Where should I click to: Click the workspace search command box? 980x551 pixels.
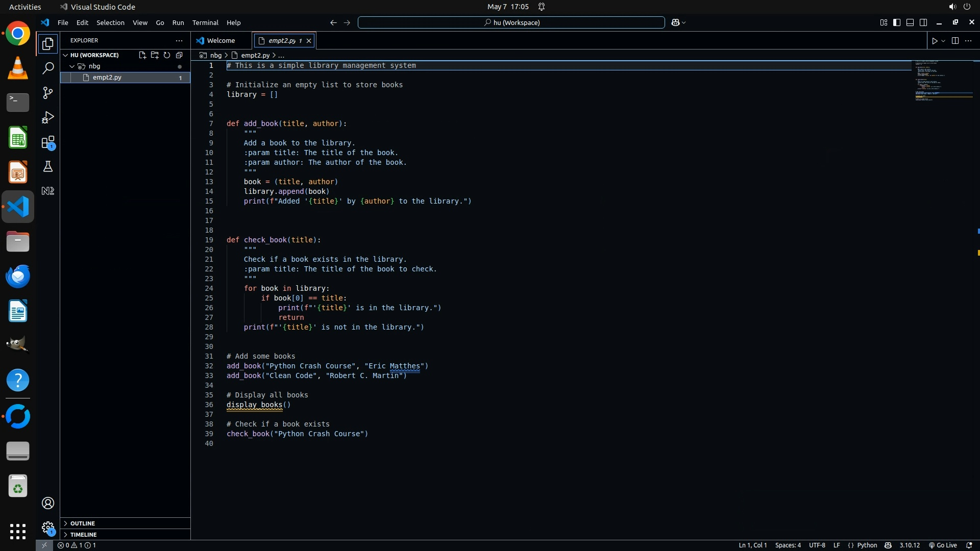511,22
